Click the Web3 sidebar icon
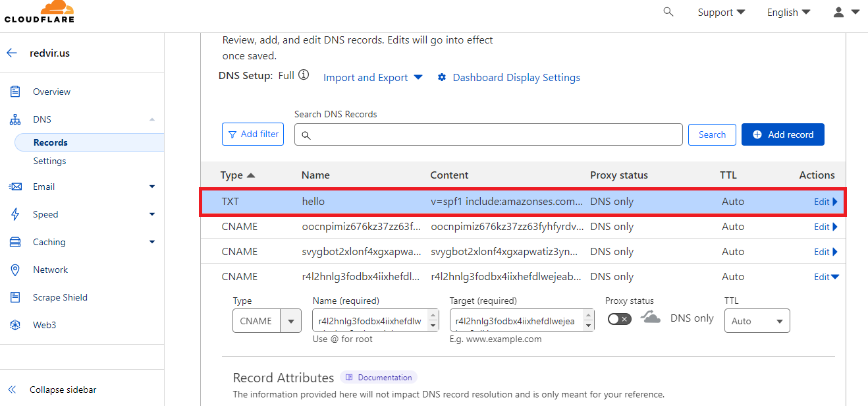This screenshot has width=868, height=406. click(14, 324)
